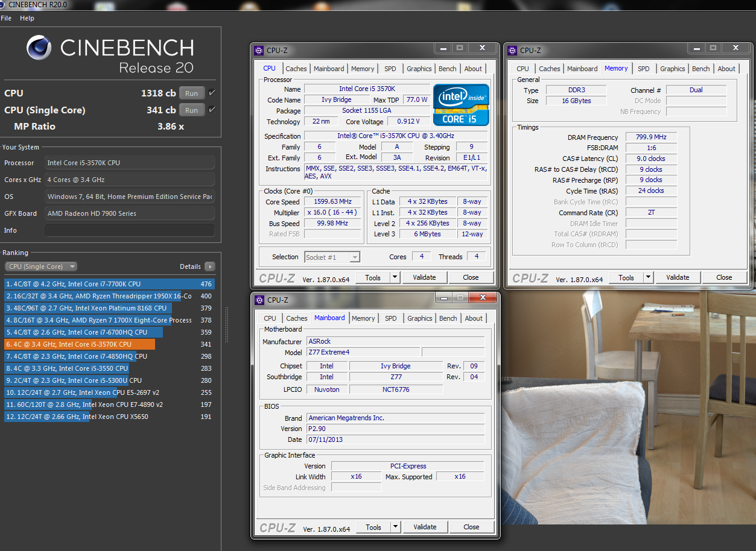
Task: Click the processor Name field Intel Core i5 3570K
Action: pos(367,89)
